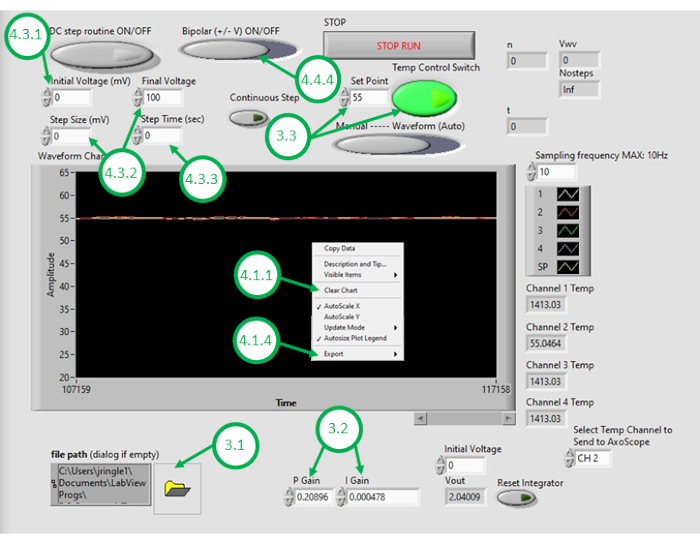Select plot 3 green legend line icon
The image size is (700, 544).
coord(568,231)
